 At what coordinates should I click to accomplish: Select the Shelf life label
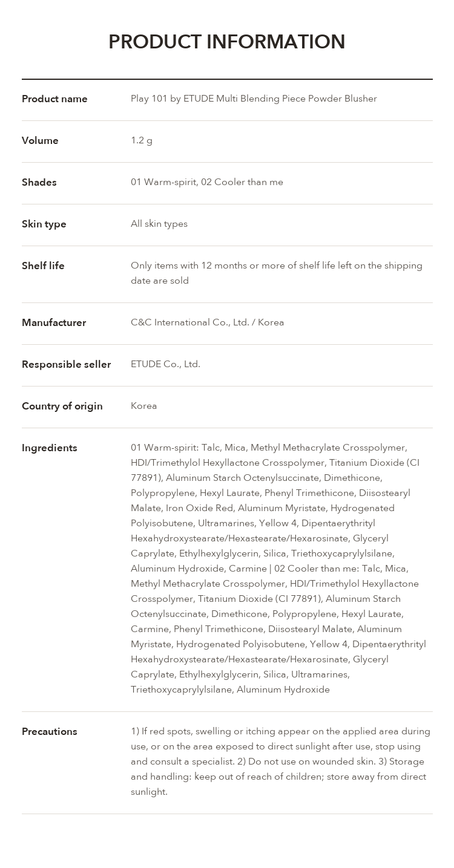(43, 266)
